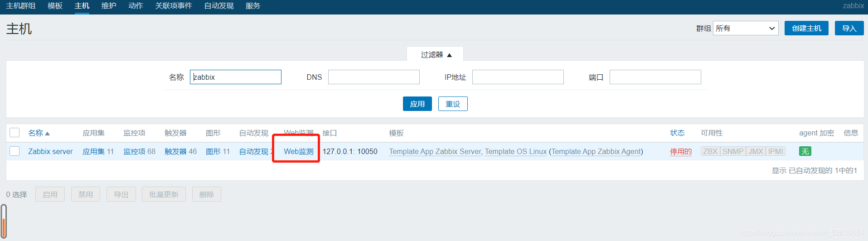Click the agent 加密 column header text

pyautogui.click(x=816, y=133)
